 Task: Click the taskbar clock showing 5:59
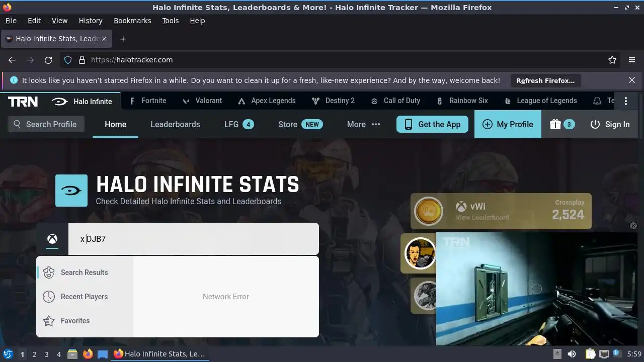(634, 354)
